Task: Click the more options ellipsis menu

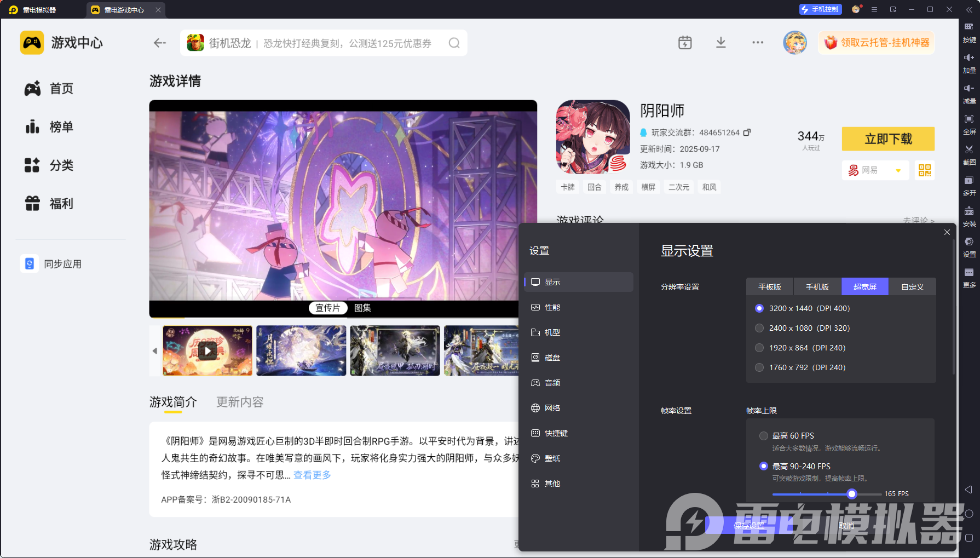Action: [x=758, y=42]
